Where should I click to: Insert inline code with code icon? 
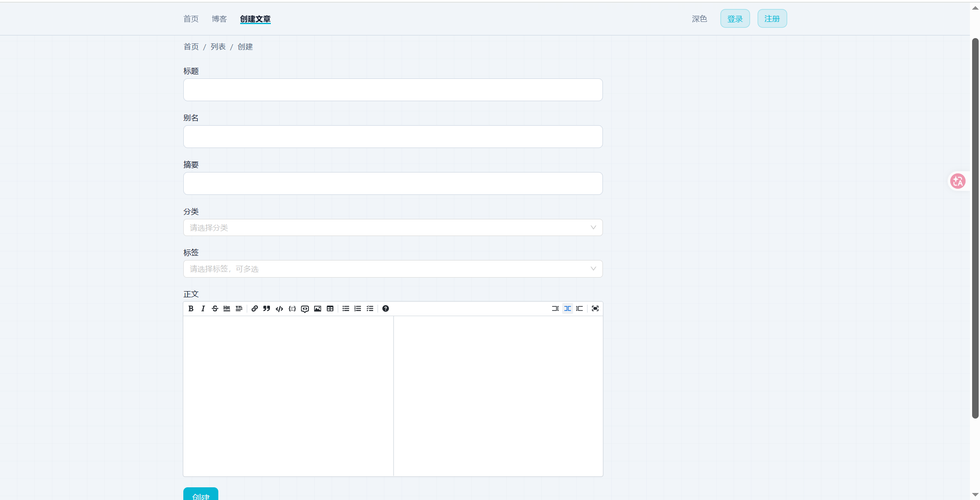coord(279,309)
